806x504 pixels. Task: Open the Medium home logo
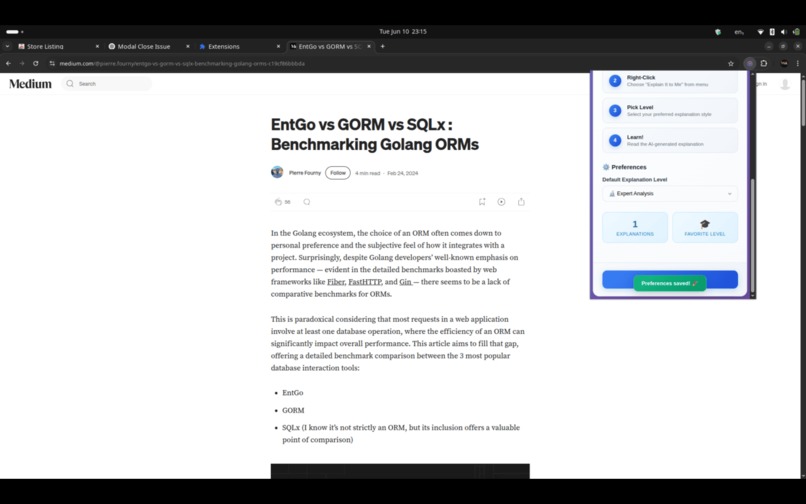click(x=30, y=84)
